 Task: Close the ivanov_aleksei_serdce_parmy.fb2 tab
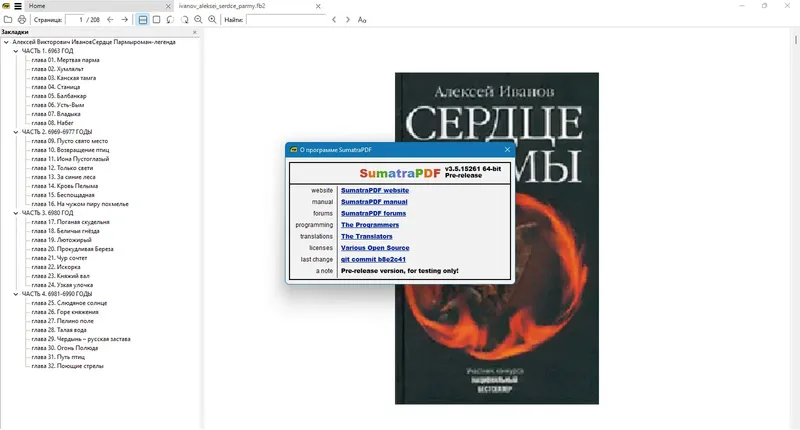point(318,6)
